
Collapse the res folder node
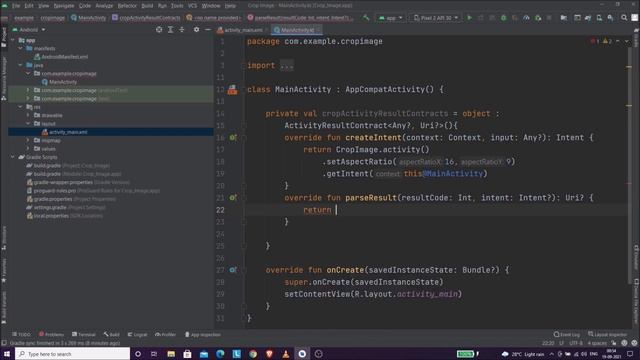(x=20, y=107)
